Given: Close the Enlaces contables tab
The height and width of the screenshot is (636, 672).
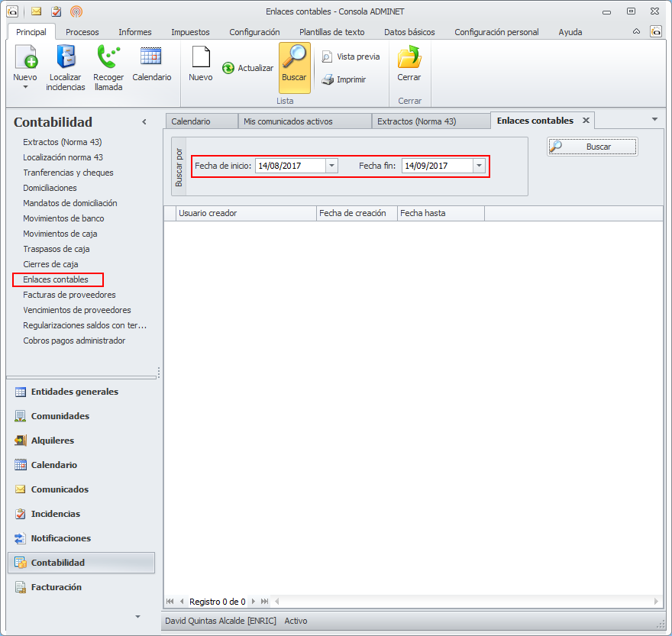Looking at the screenshot, I should [x=586, y=121].
